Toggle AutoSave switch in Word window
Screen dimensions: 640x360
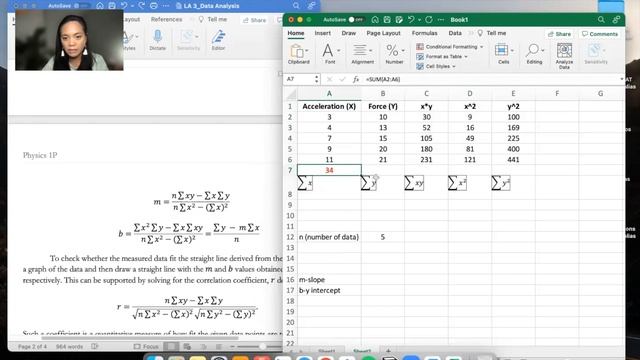pyautogui.click(x=82, y=6)
